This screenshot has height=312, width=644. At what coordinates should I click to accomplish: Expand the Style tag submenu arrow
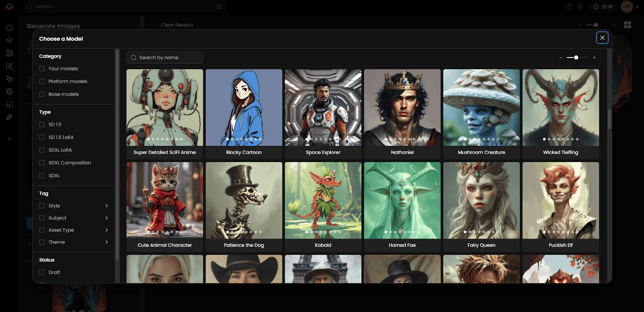(107, 206)
